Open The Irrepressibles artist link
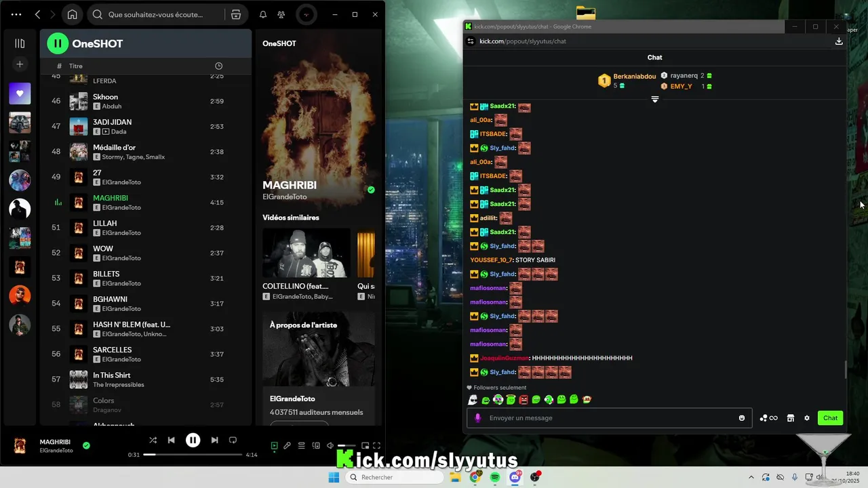Image resolution: width=868 pixels, height=488 pixels. click(118, 385)
